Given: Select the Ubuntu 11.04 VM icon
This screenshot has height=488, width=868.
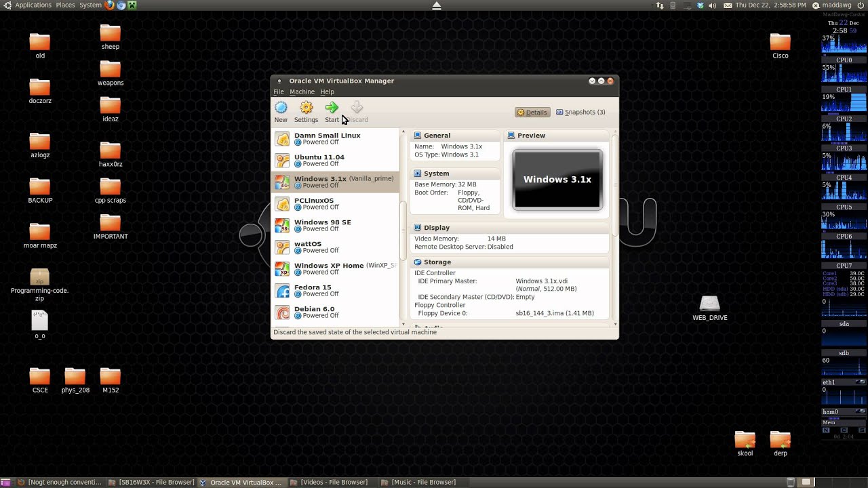Looking at the screenshot, I should tap(282, 160).
